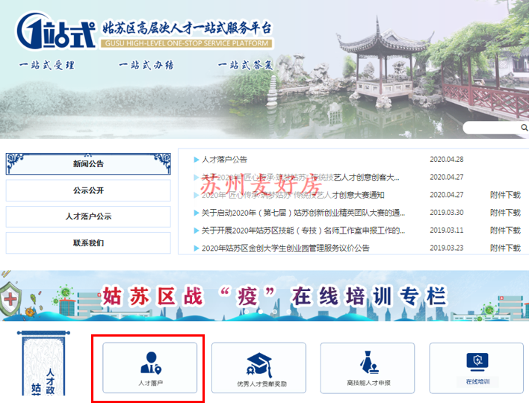
Task: Open the 姑苏区战“疫”在线培训专栏 banner
Action: point(265,296)
